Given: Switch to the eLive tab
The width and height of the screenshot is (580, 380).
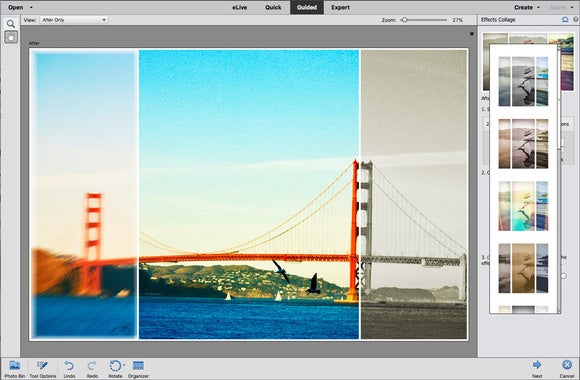Looking at the screenshot, I should pos(239,7).
